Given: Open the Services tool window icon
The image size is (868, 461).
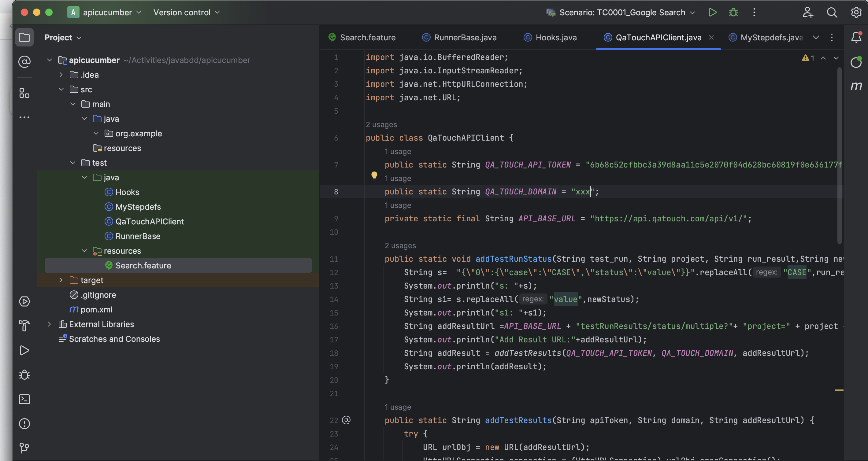Looking at the screenshot, I should click(x=24, y=301).
